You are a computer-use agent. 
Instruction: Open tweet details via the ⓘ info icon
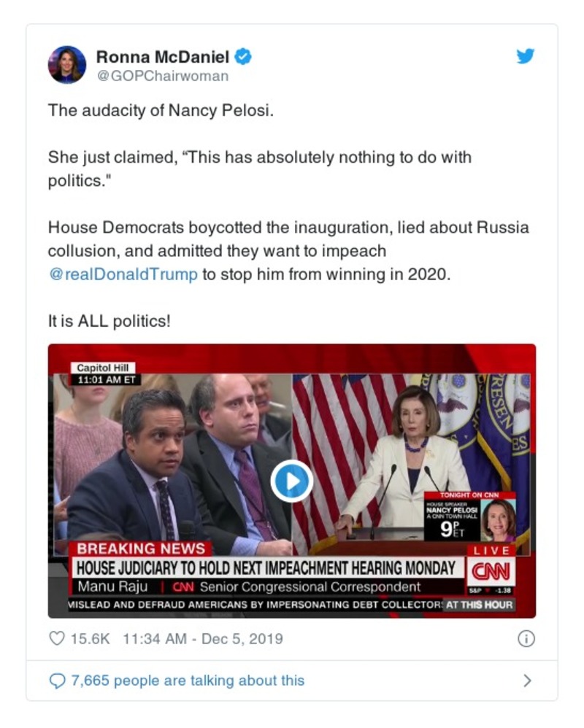click(x=527, y=638)
